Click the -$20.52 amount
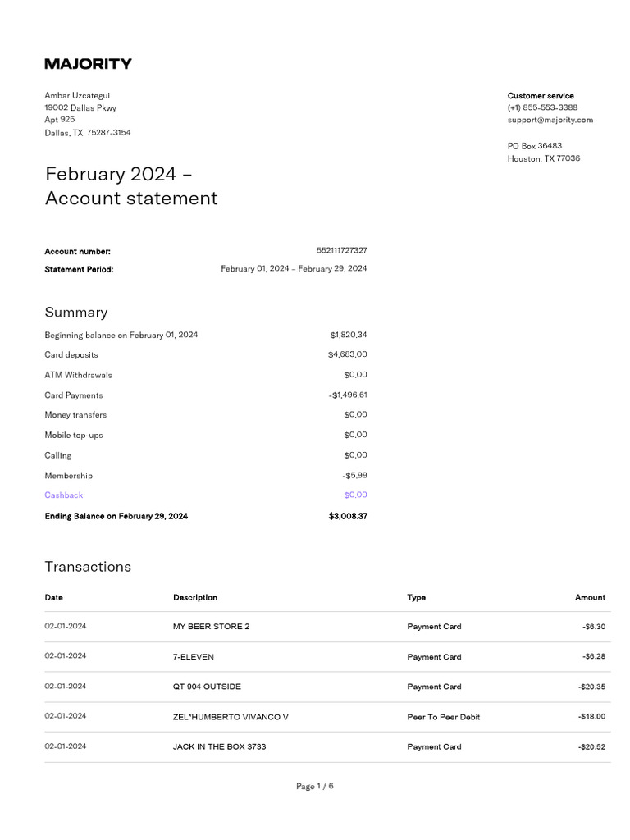The width and height of the screenshot is (630, 840). tap(592, 746)
